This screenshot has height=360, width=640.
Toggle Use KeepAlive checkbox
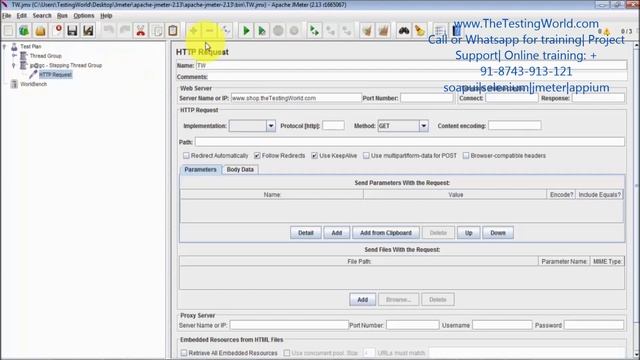tap(315, 156)
